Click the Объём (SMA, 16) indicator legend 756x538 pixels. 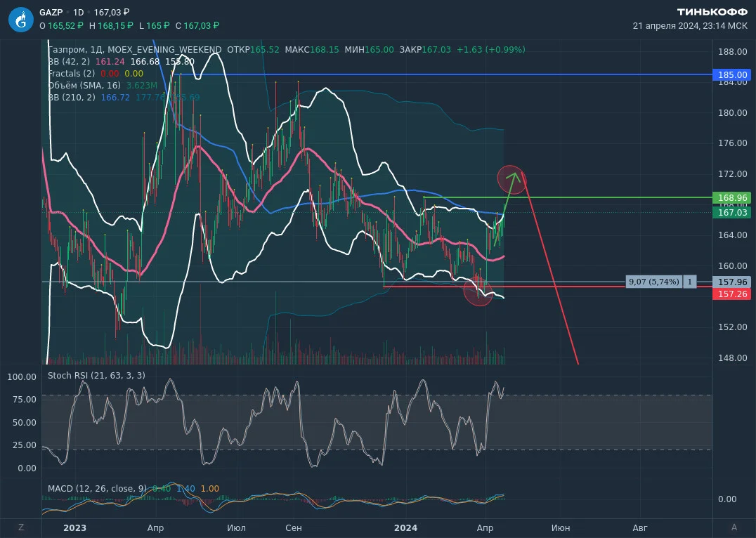(x=84, y=85)
